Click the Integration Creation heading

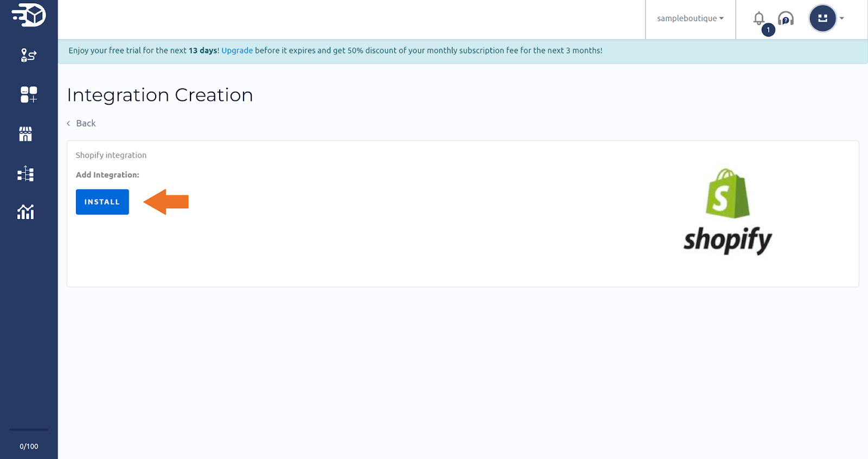[x=160, y=95]
